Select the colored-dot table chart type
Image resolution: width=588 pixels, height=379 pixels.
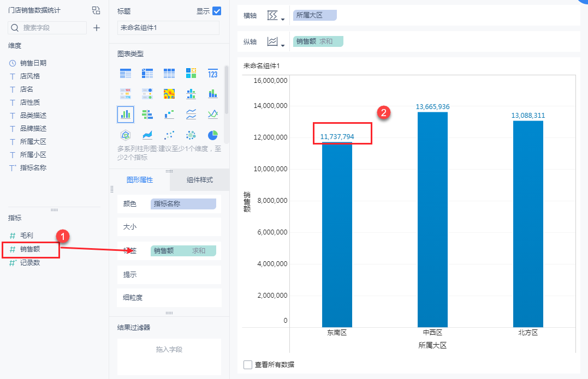[147, 94]
